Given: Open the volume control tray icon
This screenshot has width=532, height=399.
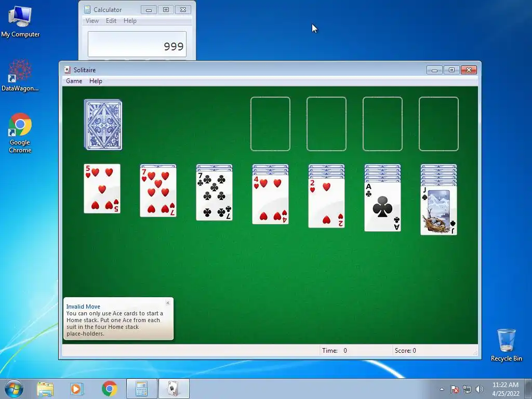Looking at the screenshot, I should click(x=479, y=389).
